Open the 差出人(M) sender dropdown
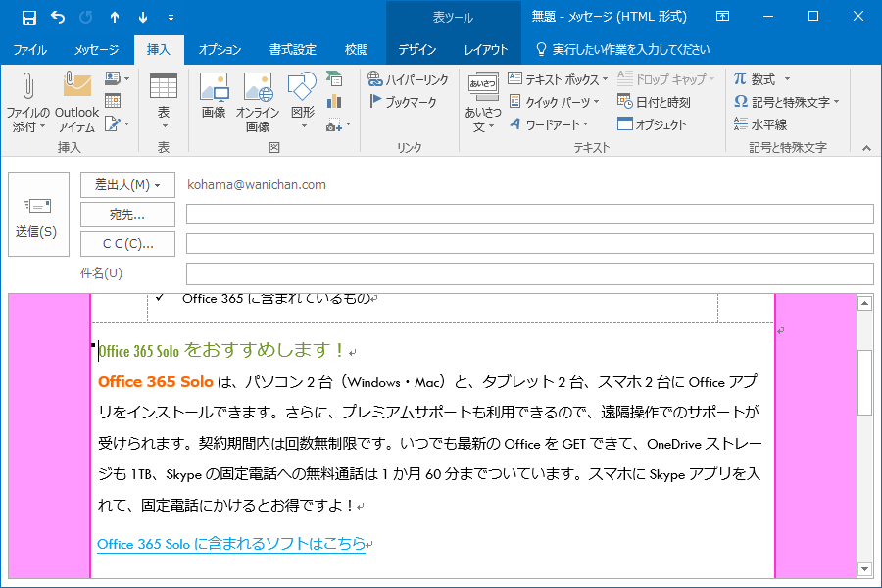Image resolution: width=882 pixels, height=588 pixels. tap(127, 185)
